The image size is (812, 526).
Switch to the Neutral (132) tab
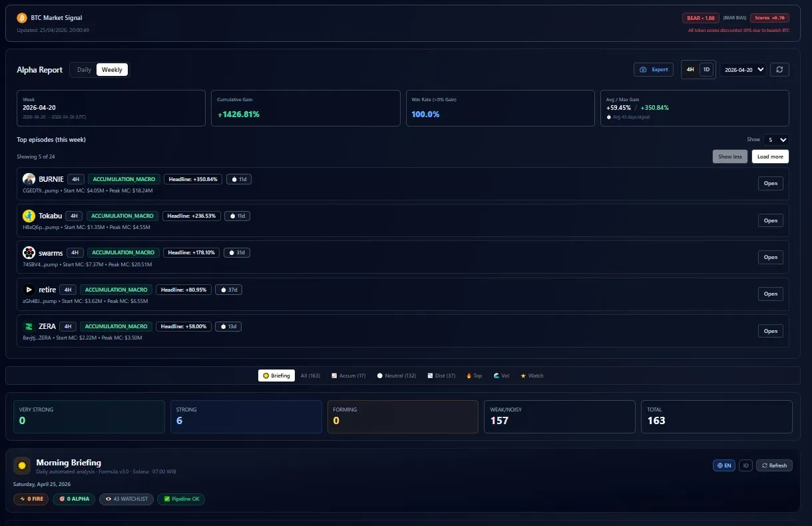tap(396, 376)
